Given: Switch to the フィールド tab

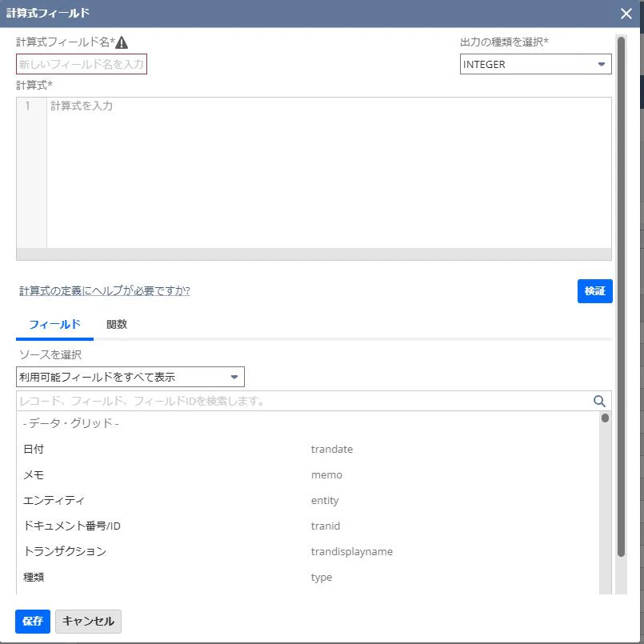Looking at the screenshot, I should 54,325.
